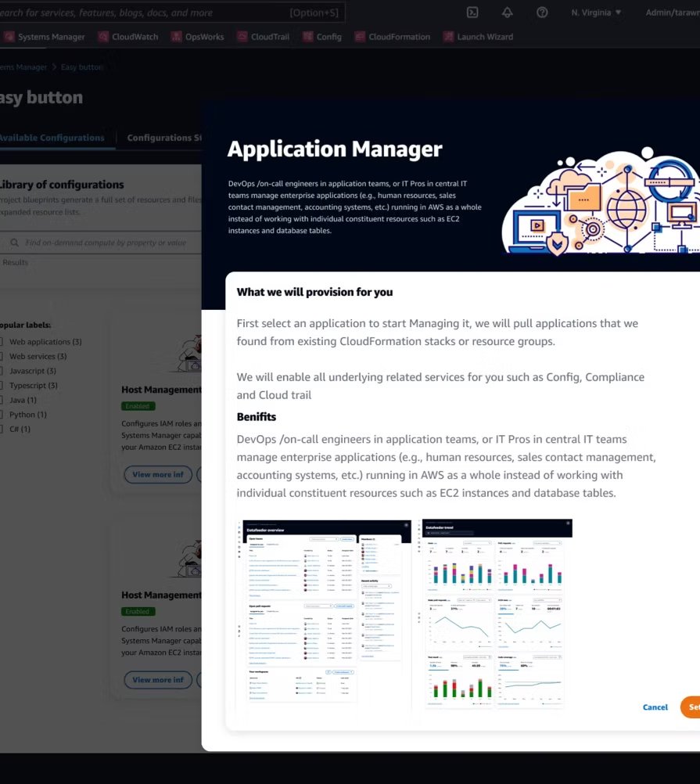Open the help question mark icon

(542, 13)
